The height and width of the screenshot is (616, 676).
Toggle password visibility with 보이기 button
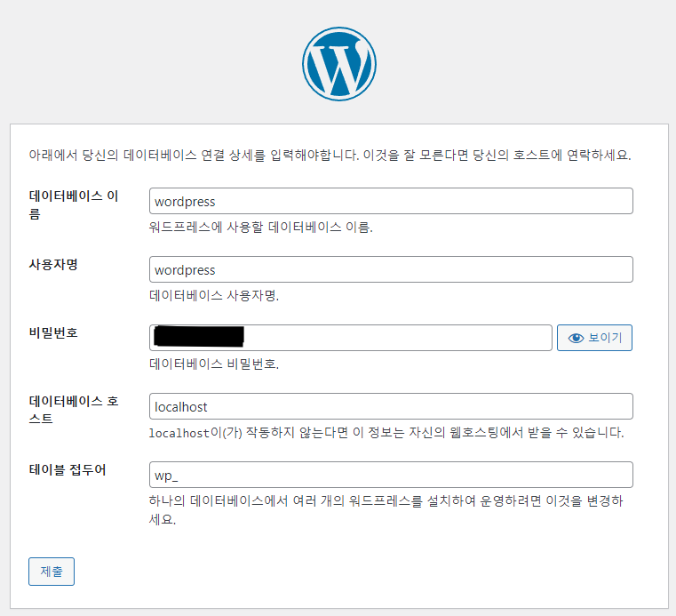point(594,338)
